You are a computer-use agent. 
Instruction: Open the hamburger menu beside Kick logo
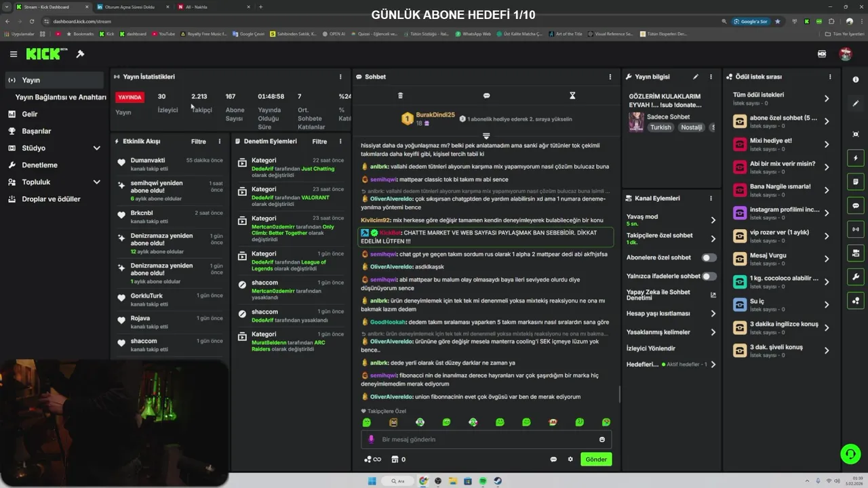pos(14,54)
